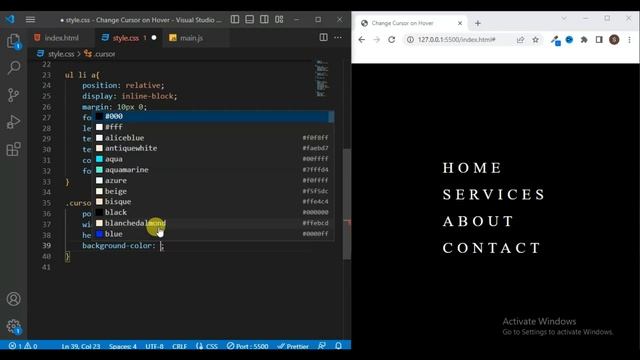640x360 pixels.
Task: Open the Chrome profile avatar
Action: 614,40
